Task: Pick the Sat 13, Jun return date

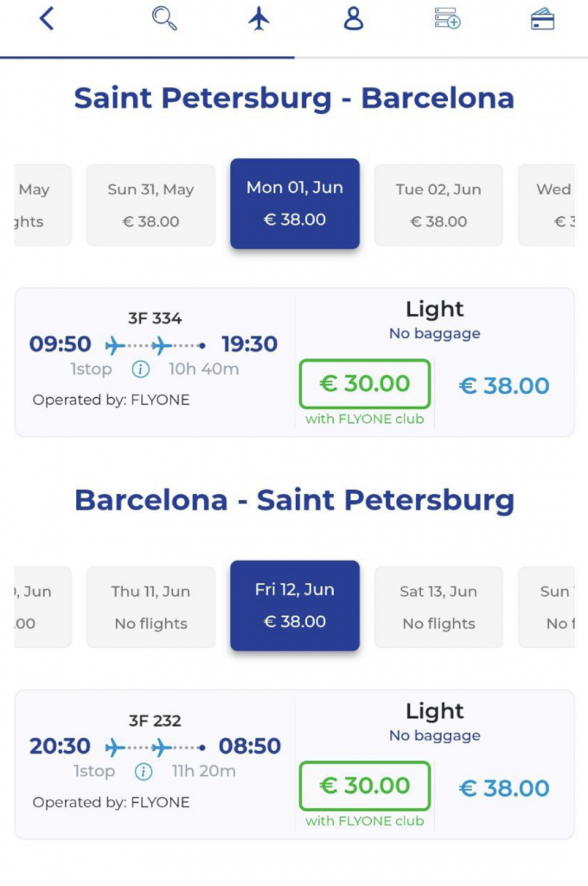Action: click(438, 607)
